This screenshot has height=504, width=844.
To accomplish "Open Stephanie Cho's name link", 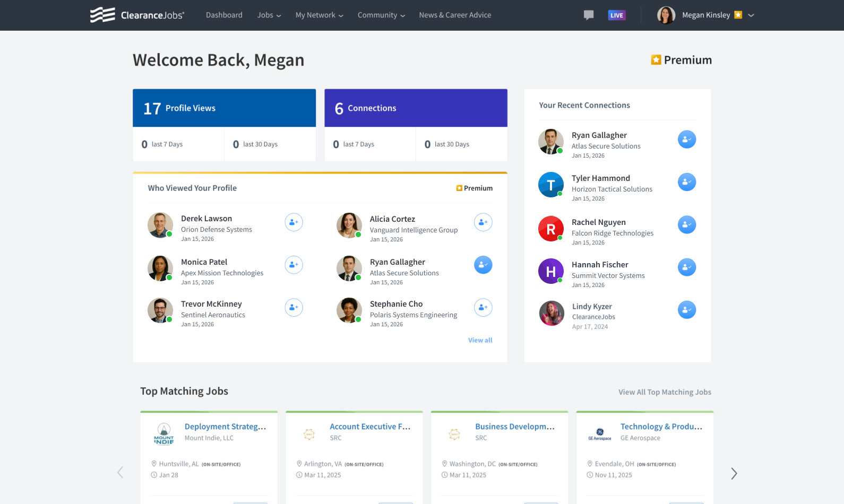I will (396, 304).
